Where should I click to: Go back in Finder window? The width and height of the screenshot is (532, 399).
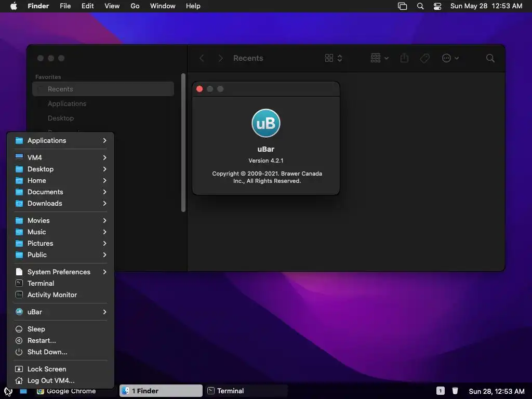[202, 58]
